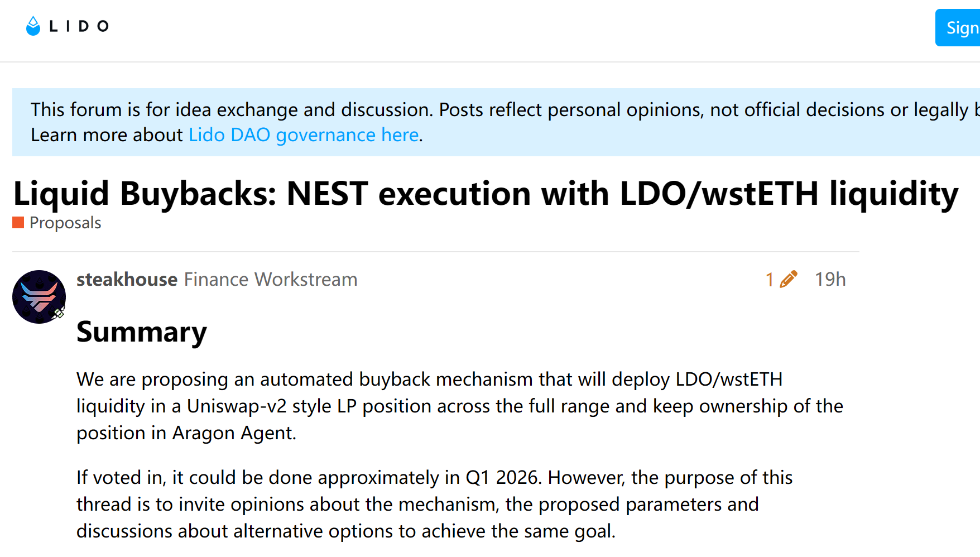Open the Proposals category label
The height and width of the screenshot is (557, 980).
click(65, 223)
